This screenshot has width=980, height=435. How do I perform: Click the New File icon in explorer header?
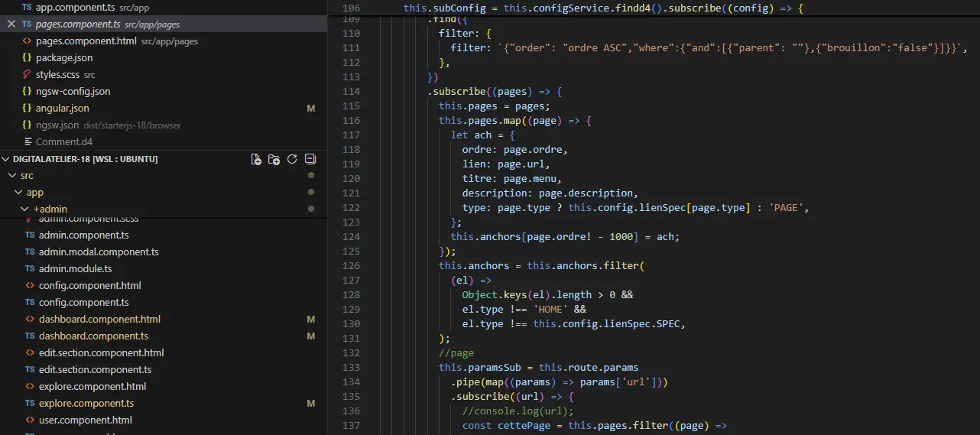click(256, 159)
